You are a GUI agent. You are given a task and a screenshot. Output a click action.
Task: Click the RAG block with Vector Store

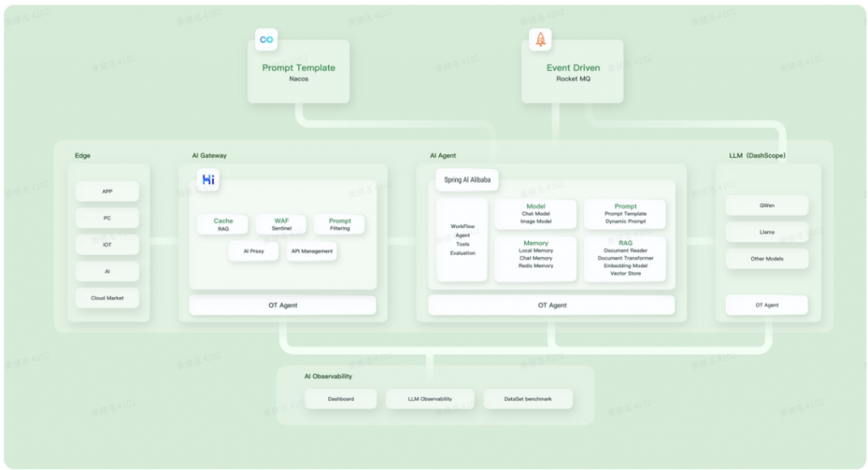(x=625, y=258)
